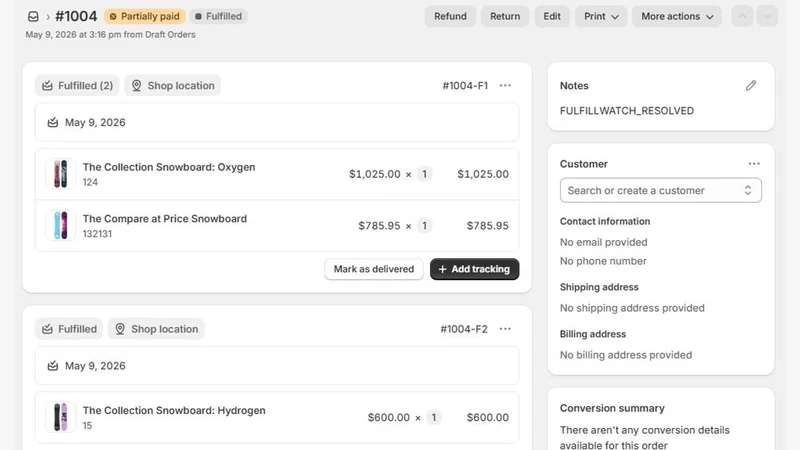Click the Add tracking button
Viewport: 800px width, 450px height.
474,269
